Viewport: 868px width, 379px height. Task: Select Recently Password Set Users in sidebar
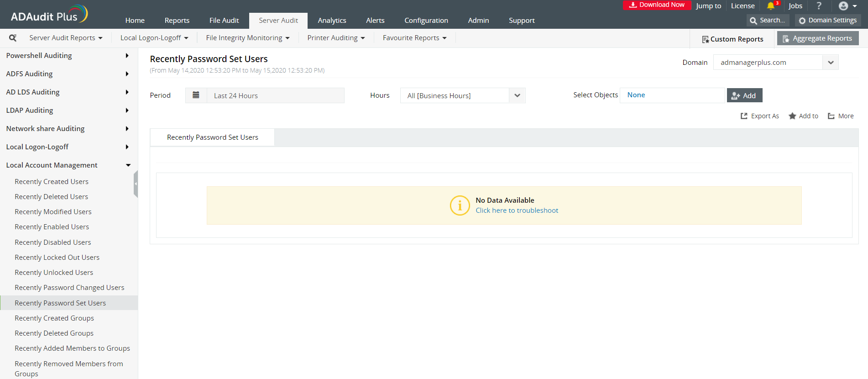(69, 303)
